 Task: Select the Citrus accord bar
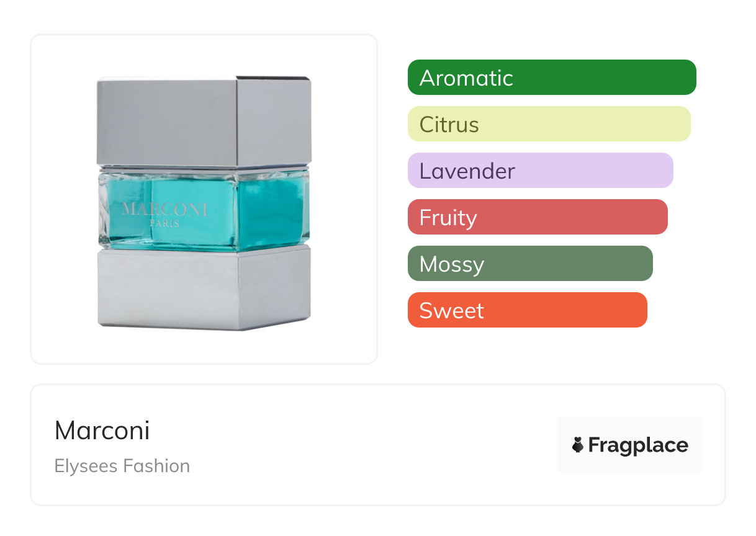coord(549,124)
